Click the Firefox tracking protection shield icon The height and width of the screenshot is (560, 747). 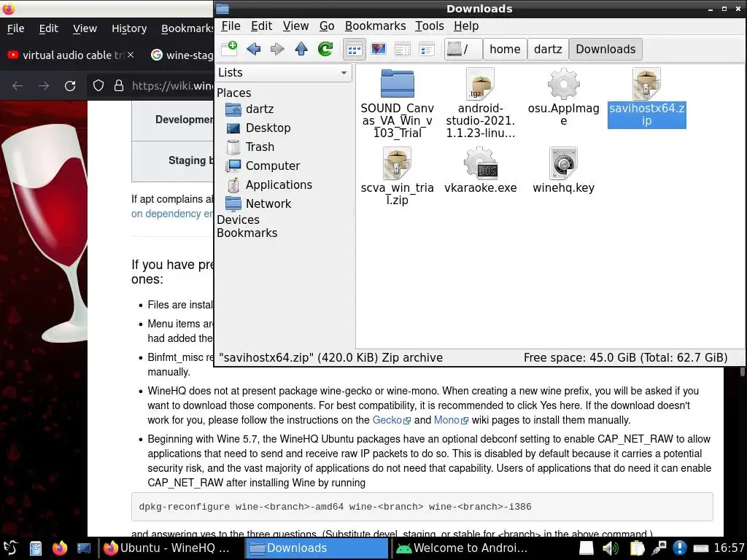[x=98, y=86]
